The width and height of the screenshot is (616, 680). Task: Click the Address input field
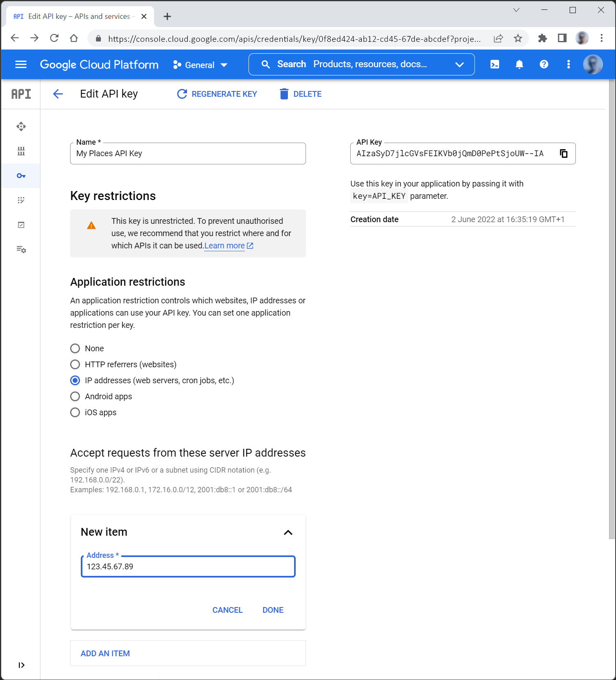[188, 566]
